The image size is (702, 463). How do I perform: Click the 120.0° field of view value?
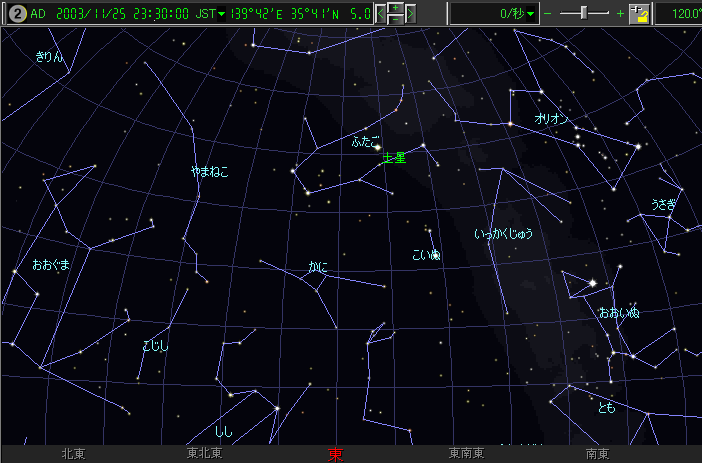[x=682, y=14]
